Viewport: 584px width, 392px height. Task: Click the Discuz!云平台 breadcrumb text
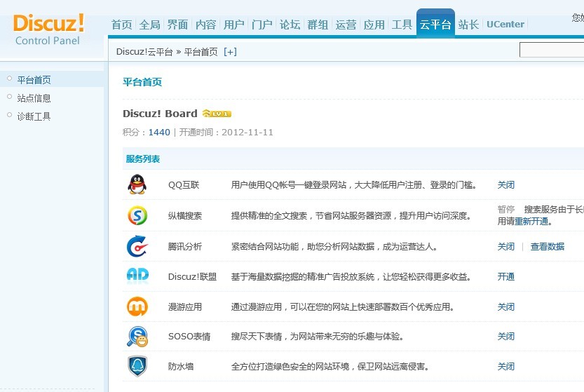pos(144,52)
